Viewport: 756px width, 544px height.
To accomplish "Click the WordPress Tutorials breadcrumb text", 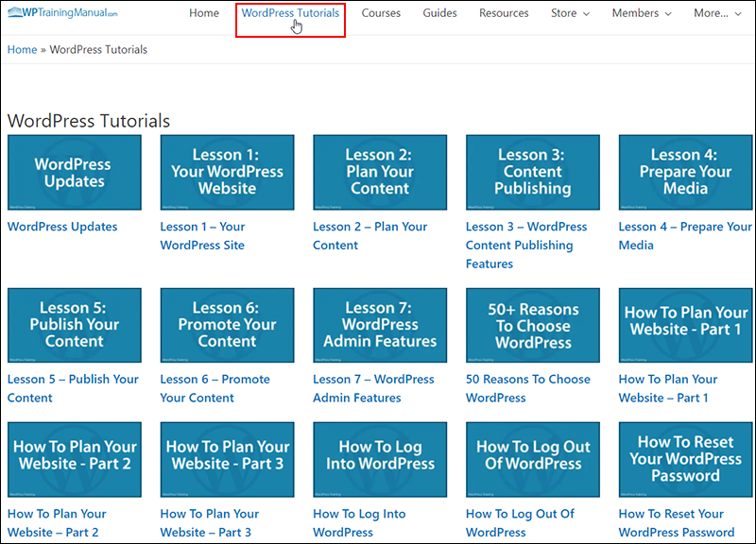I will tap(98, 50).
